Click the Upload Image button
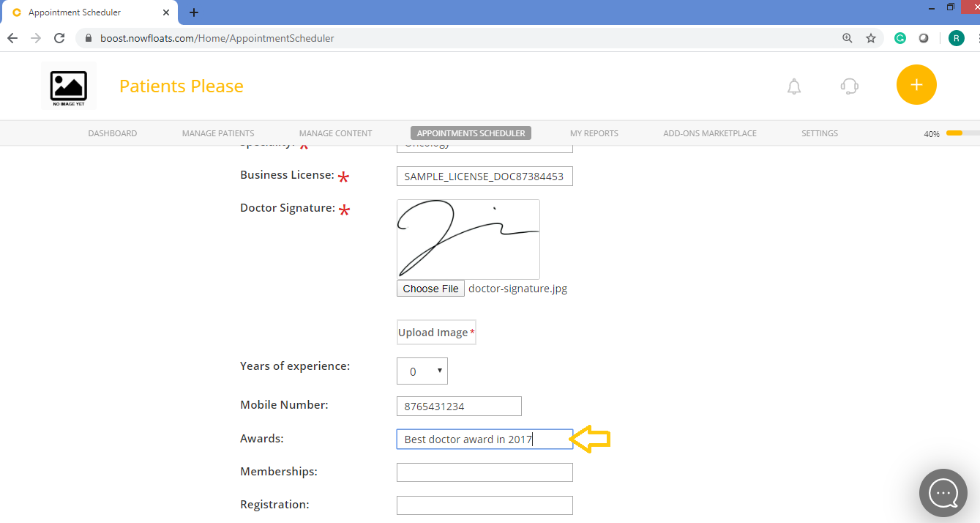This screenshot has height=523, width=980. [436, 333]
